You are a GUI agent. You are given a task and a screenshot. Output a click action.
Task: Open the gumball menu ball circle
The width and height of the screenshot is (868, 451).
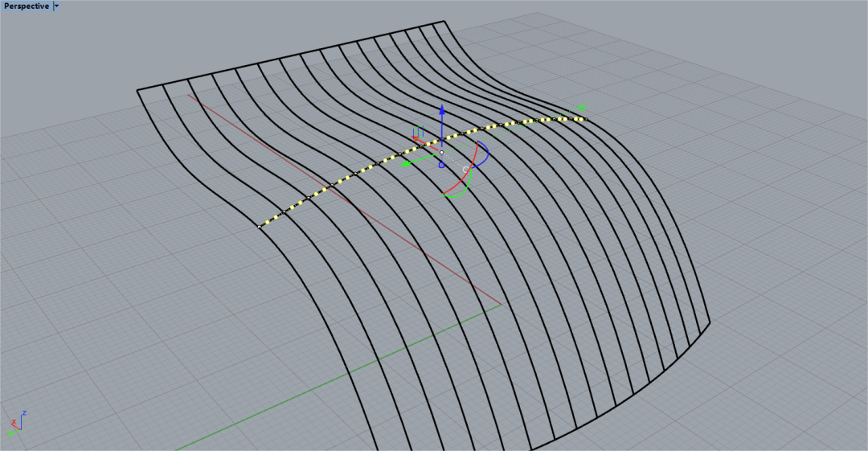465,170
